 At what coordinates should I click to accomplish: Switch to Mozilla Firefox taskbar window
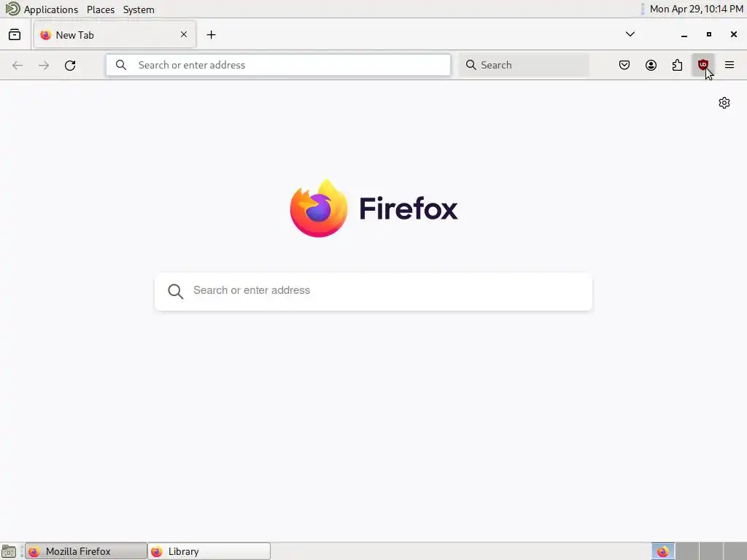pyautogui.click(x=86, y=551)
